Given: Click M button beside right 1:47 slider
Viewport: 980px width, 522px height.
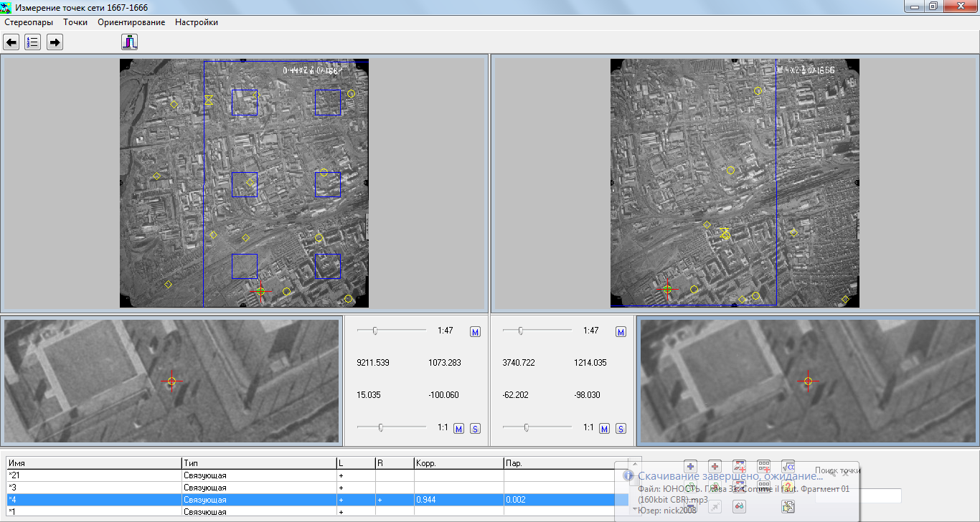Looking at the screenshot, I should (621, 331).
